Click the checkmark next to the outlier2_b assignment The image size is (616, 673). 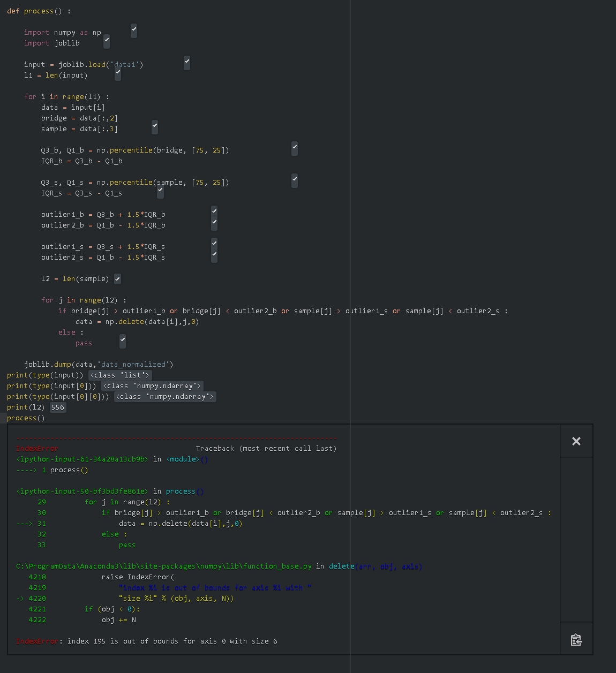pyautogui.click(x=214, y=223)
